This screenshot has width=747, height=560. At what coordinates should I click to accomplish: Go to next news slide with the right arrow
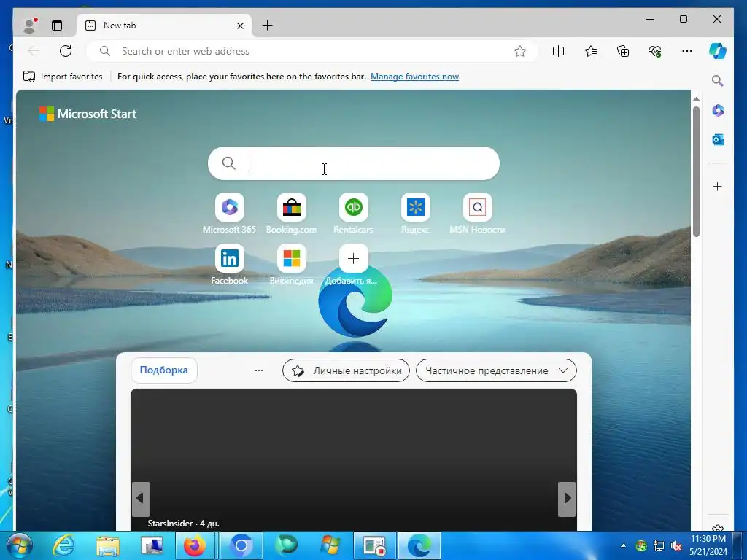click(567, 499)
